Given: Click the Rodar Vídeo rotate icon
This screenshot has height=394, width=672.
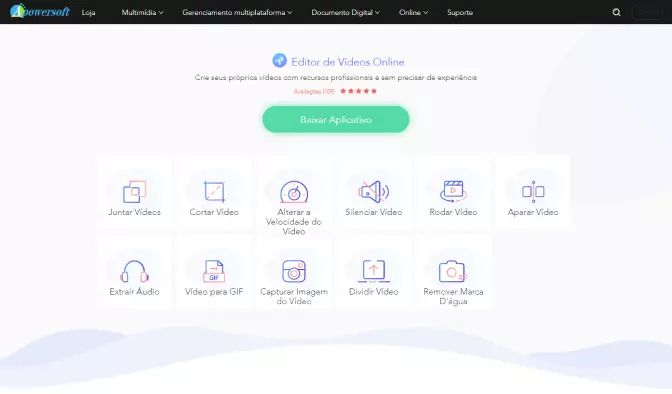Looking at the screenshot, I should pos(453,191).
